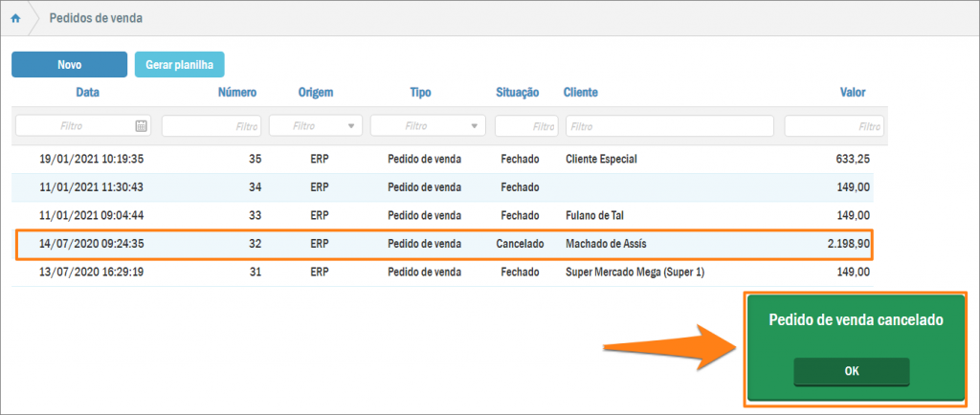Viewport: 980px width, 415px height.
Task: Click the Cliente filter input field
Action: coord(669,125)
